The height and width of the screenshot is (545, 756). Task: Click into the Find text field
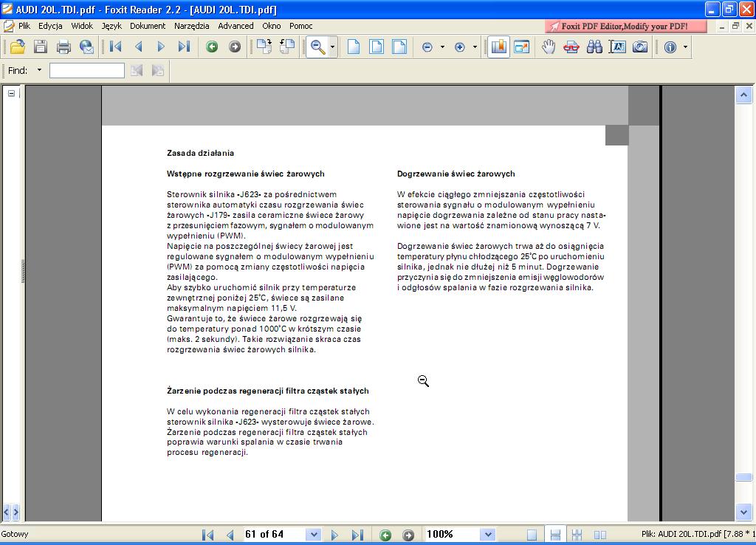pos(86,70)
